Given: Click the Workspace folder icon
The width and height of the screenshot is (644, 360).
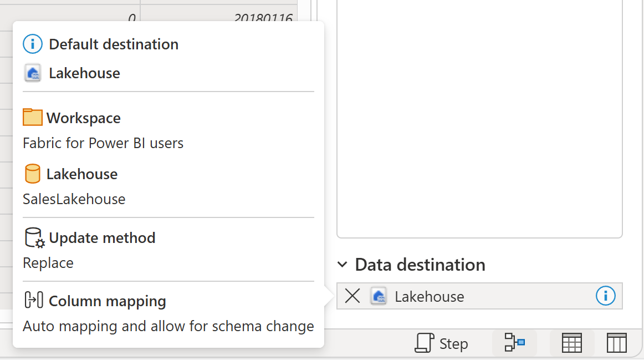Looking at the screenshot, I should [32, 117].
